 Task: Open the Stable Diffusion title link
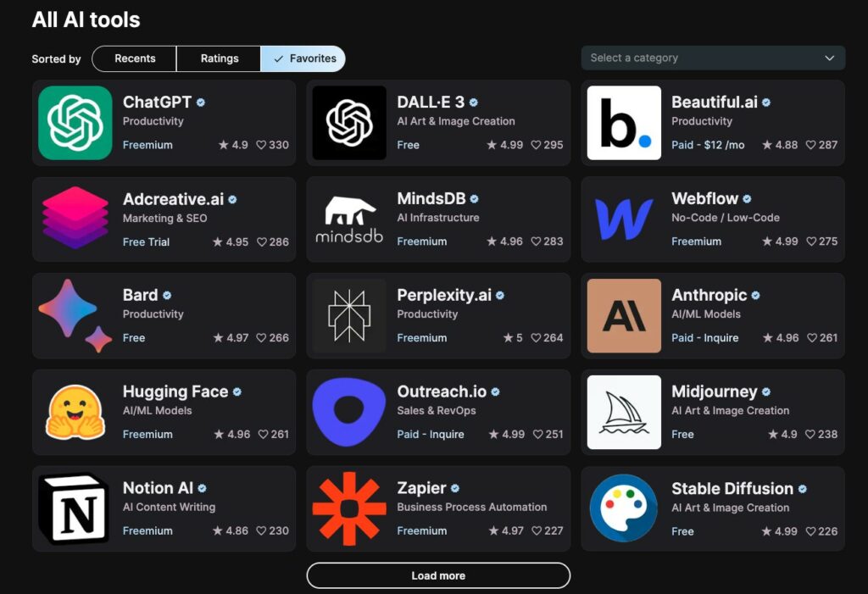[732, 488]
